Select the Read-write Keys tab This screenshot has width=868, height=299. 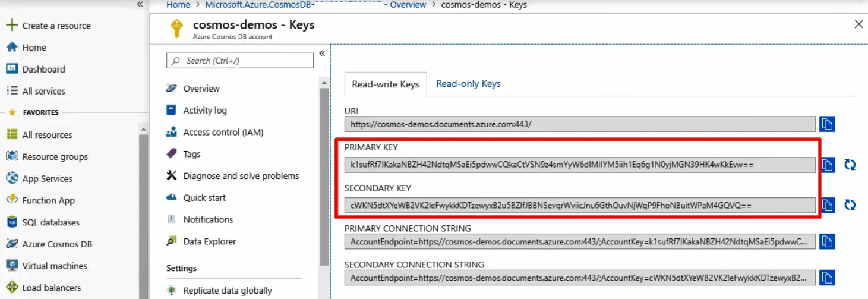[x=386, y=84]
